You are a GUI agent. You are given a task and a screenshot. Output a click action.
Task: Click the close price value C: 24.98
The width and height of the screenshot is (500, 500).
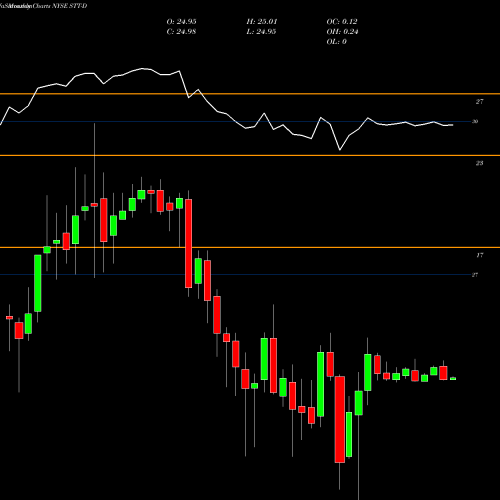[x=181, y=32]
